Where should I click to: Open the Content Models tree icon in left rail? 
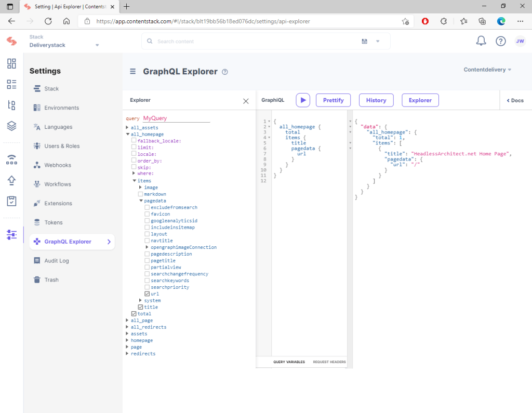(11, 105)
